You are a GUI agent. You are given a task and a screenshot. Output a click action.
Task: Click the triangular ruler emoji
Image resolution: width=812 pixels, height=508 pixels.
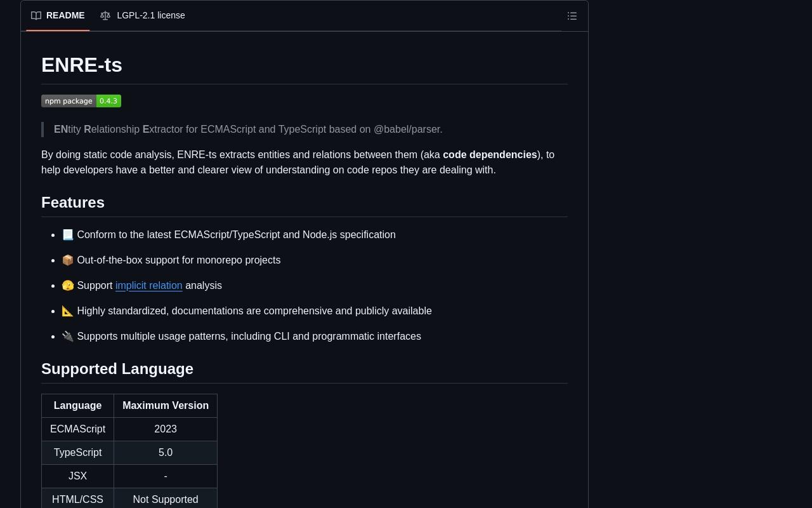click(68, 311)
